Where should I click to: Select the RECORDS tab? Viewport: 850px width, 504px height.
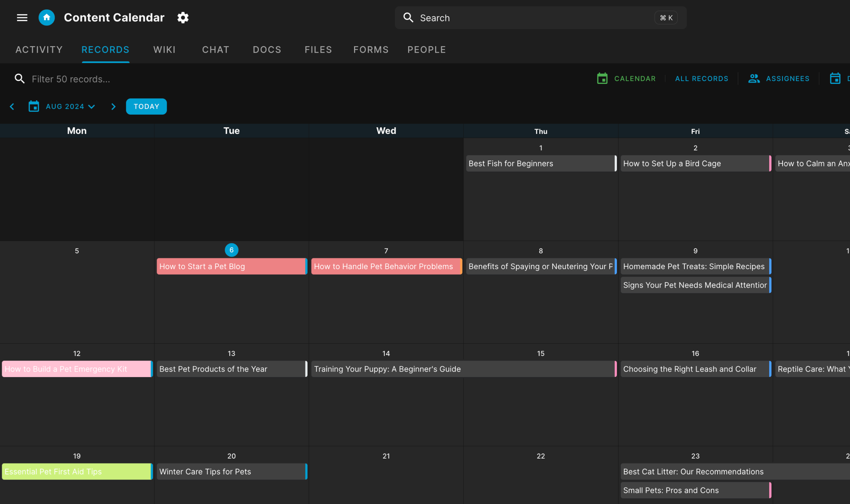[x=106, y=50]
